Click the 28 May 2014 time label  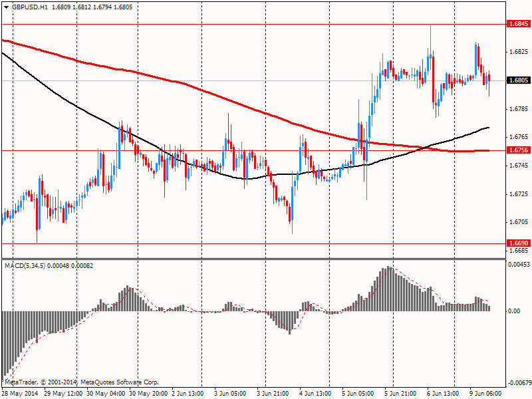click(21, 394)
